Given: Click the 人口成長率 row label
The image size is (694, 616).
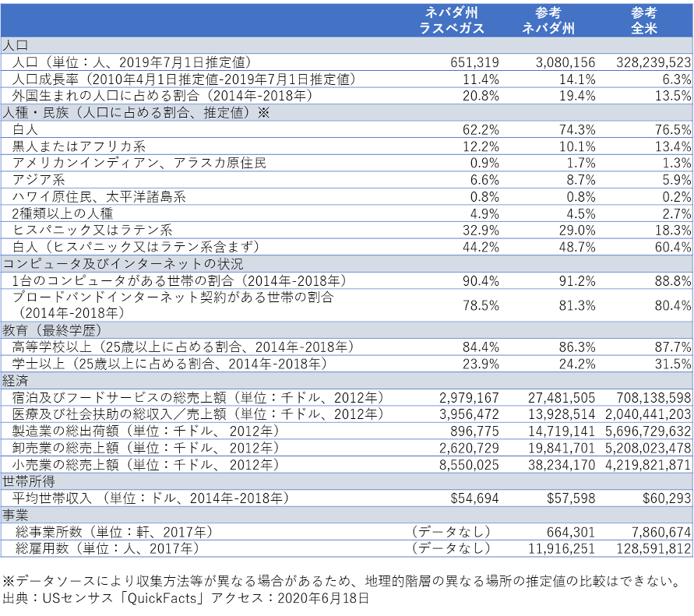Looking at the screenshot, I should [184, 79].
